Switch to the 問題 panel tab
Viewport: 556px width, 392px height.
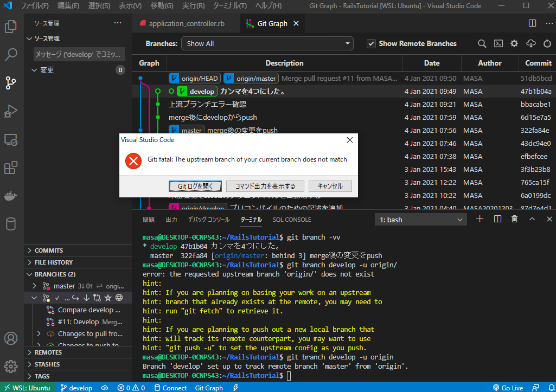tap(149, 220)
